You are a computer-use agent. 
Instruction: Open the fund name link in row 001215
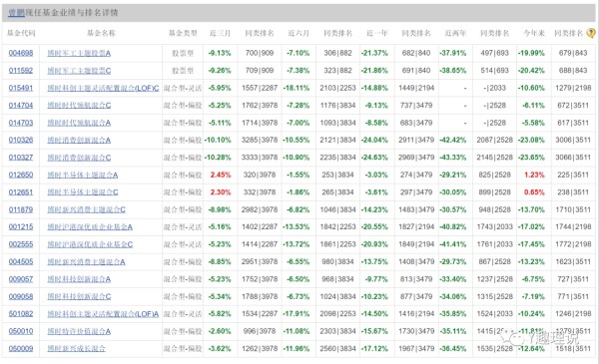(x=90, y=227)
